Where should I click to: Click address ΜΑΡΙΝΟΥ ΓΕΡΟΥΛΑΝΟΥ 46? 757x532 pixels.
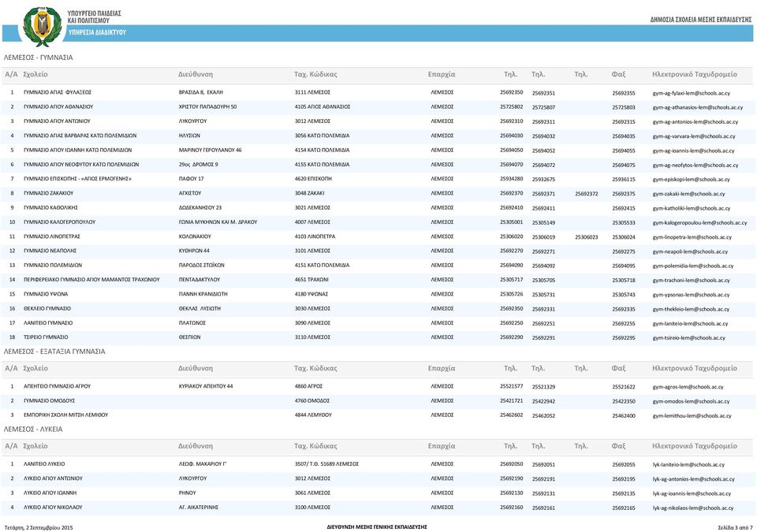pyautogui.click(x=210, y=150)
